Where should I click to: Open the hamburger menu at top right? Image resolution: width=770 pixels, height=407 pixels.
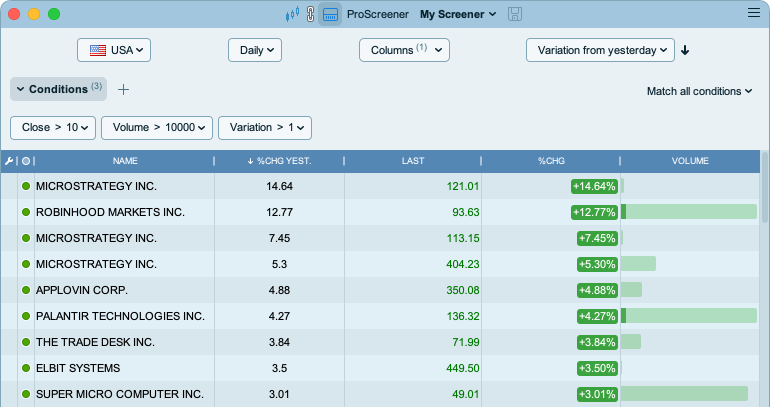[x=754, y=13]
